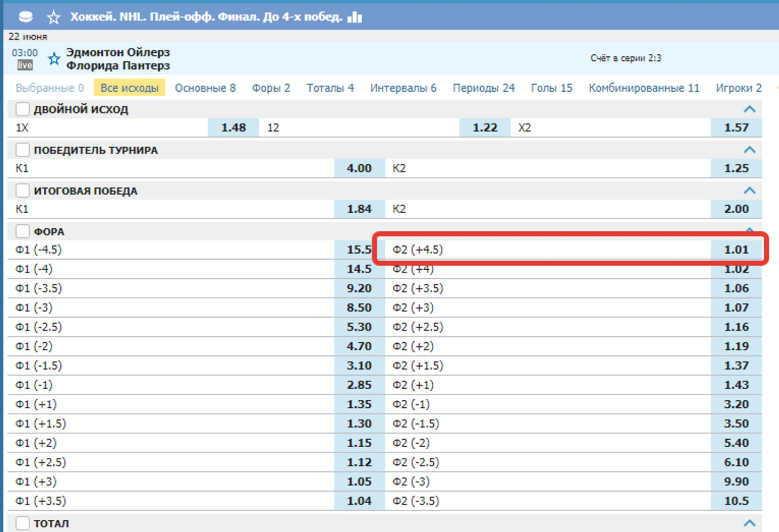This screenshot has height=532, width=779.
Task: Collapse the ТОТАЛ section chevron
Action: 750,523
